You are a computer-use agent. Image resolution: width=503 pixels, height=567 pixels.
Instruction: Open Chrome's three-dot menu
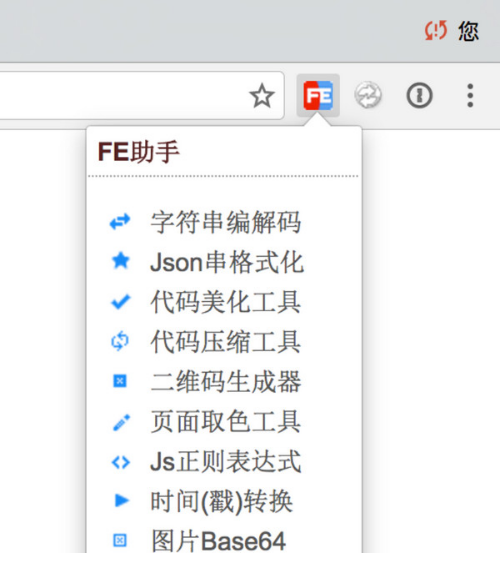pos(470,95)
